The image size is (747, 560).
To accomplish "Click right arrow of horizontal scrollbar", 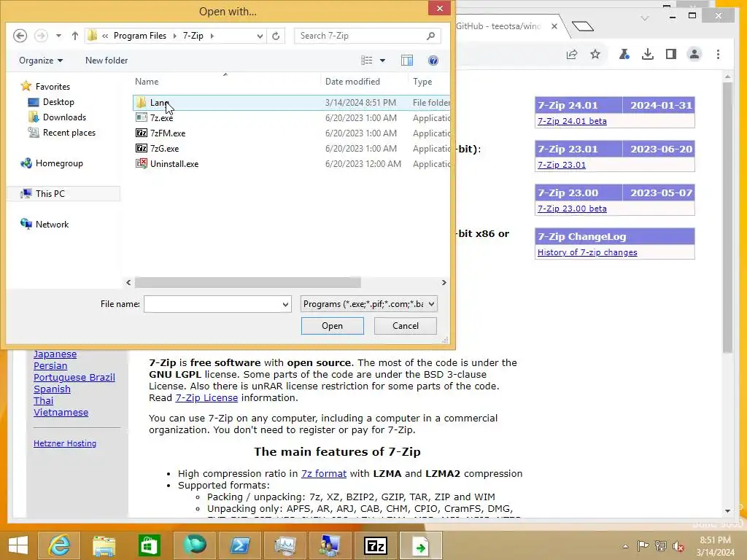I will 444,282.
